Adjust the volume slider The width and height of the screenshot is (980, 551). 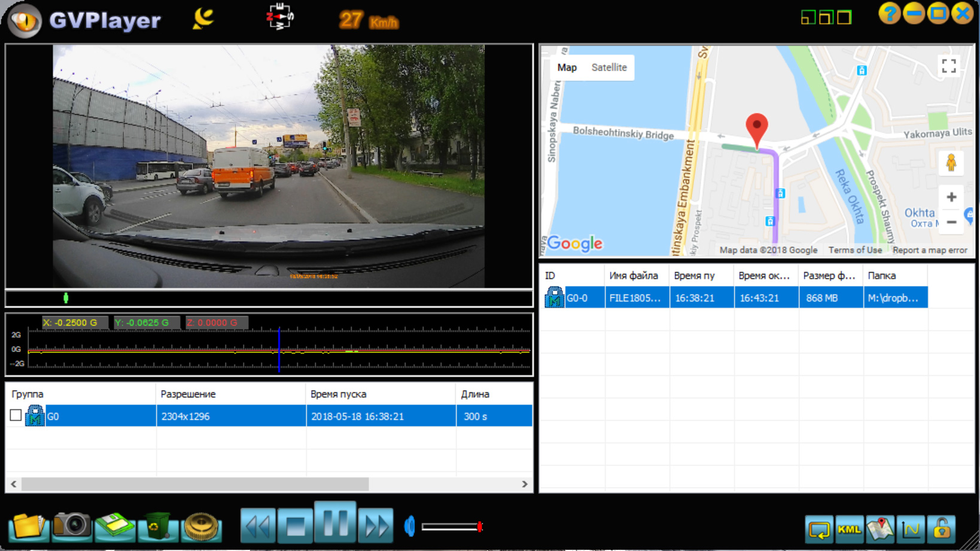click(x=452, y=526)
